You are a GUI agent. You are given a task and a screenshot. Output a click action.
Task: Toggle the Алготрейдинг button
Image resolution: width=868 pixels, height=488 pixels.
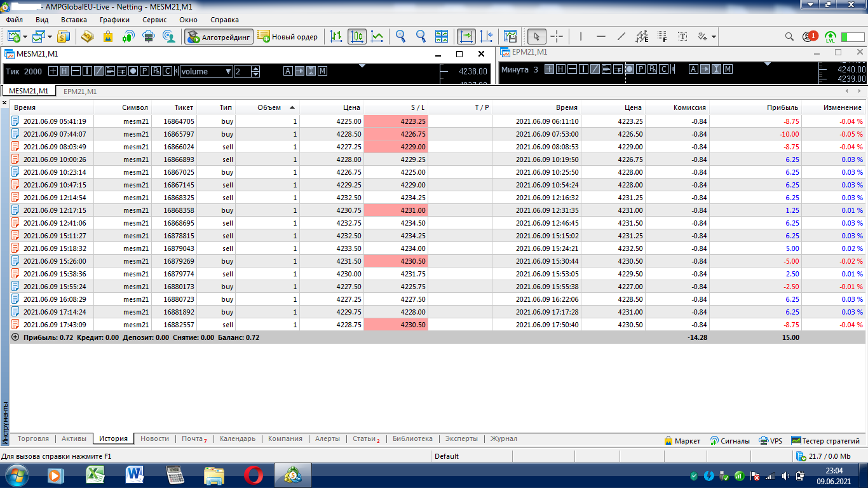(219, 36)
